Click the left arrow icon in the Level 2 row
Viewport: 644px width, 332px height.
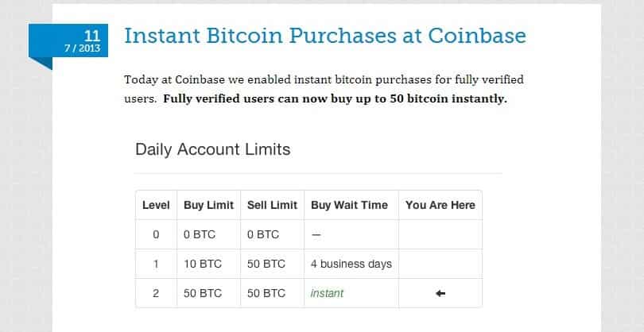click(440, 293)
